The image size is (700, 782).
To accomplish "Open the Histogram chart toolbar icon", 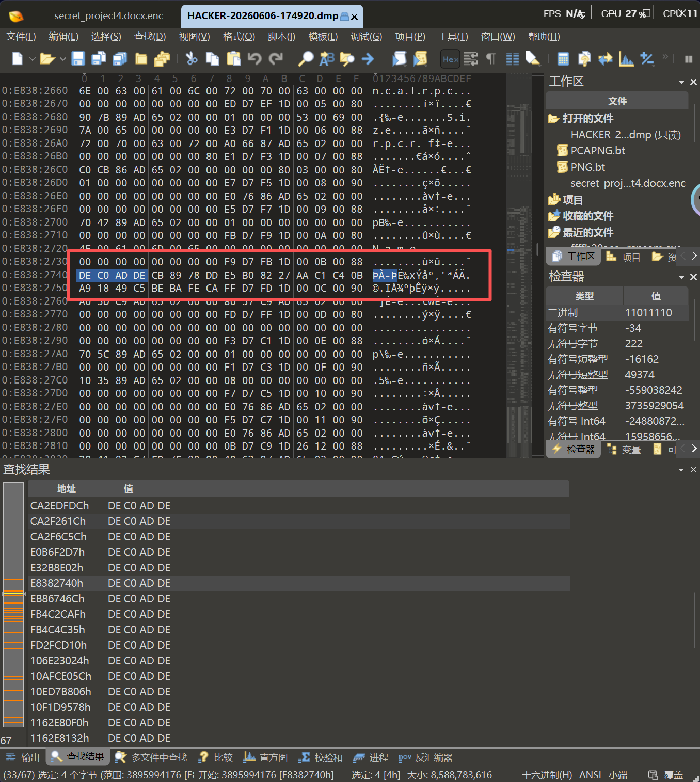I will coord(626,59).
